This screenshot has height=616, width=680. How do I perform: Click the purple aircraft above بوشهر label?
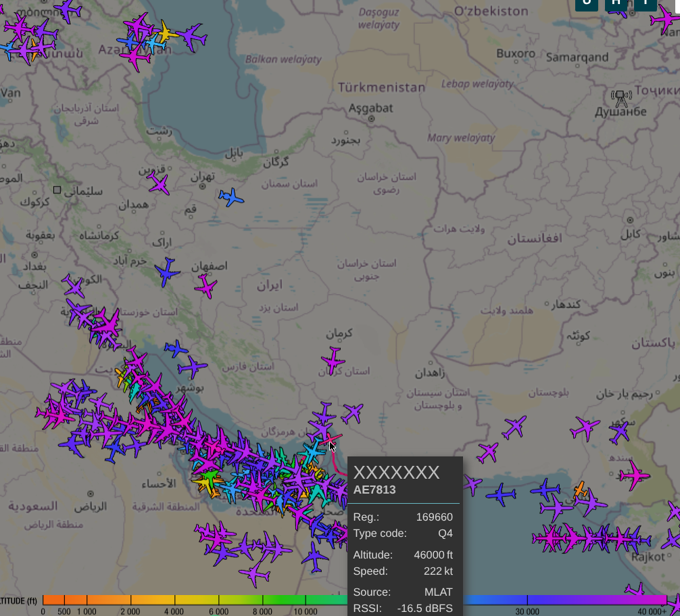192,367
